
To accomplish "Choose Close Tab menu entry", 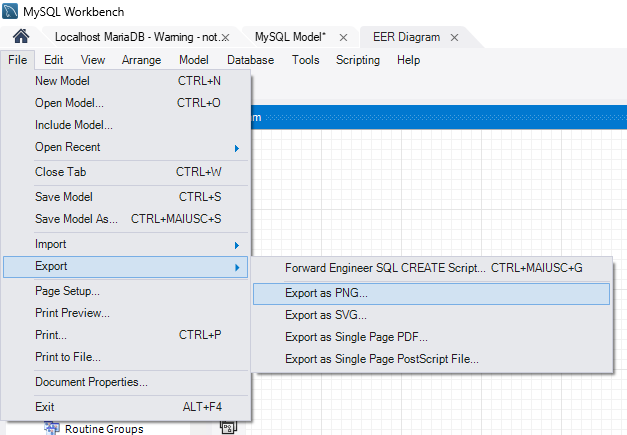I will pos(126,172).
